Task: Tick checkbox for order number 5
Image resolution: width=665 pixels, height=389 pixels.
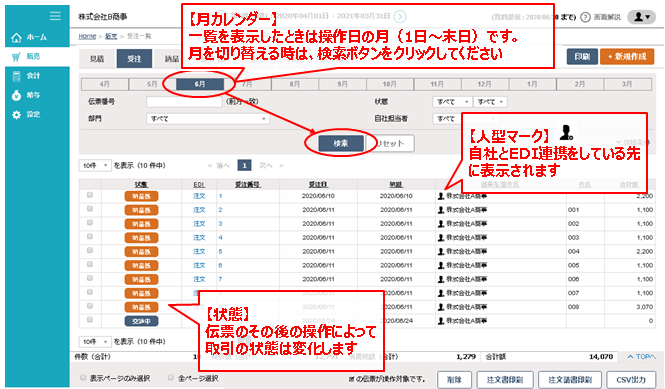Action: click(x=89, y=251)
